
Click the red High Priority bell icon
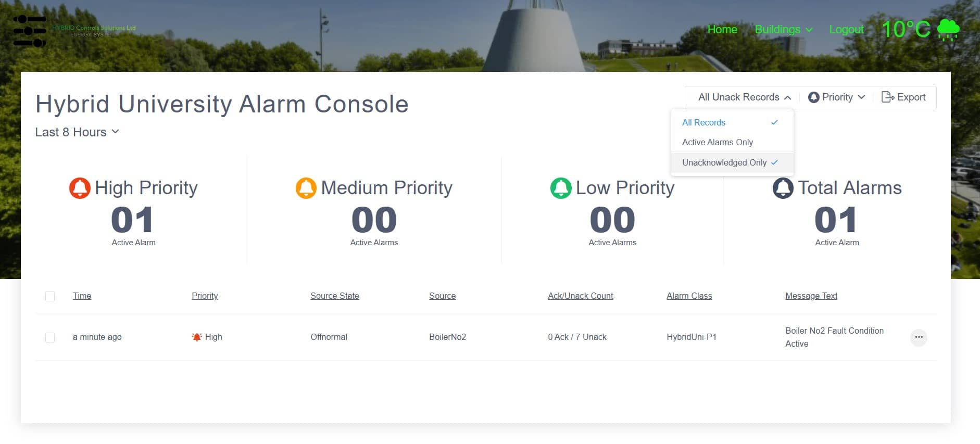(80, 188)
